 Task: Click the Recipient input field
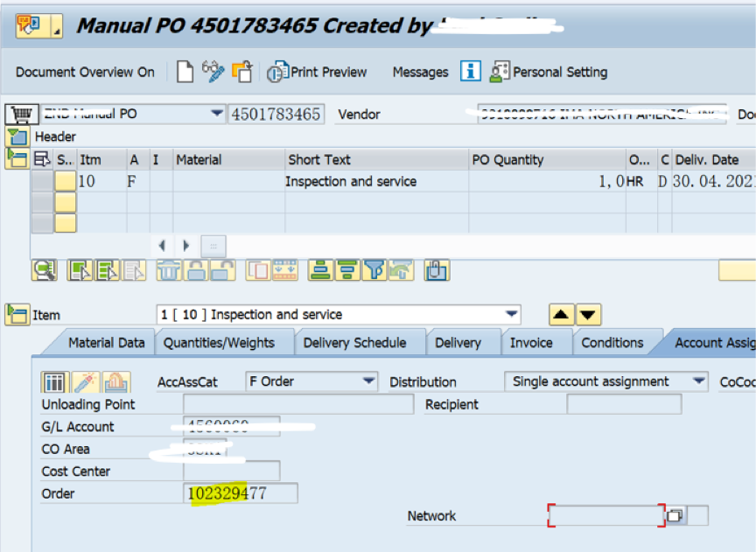(x=625, y=404)
